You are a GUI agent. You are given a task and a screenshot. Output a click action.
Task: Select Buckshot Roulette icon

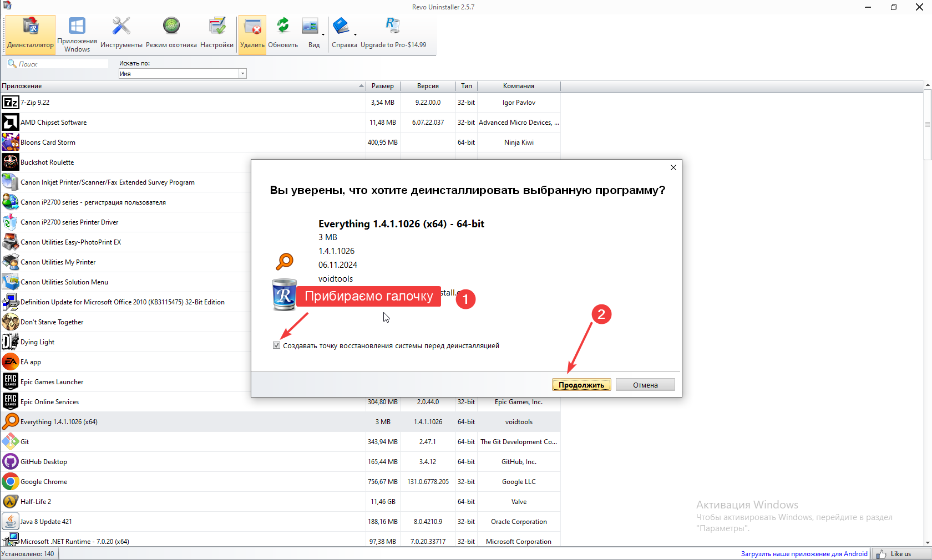coord(10,162)
